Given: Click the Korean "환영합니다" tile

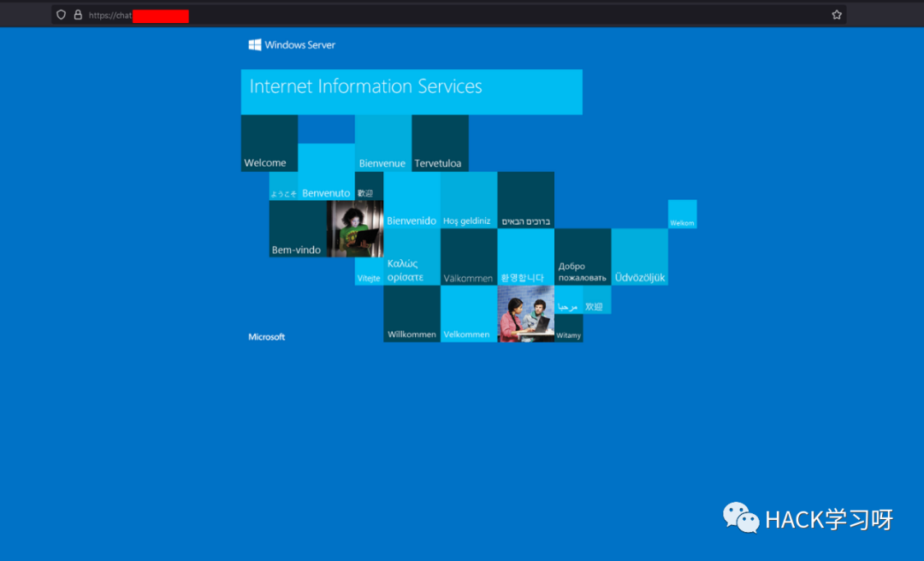Looking at the screenshot, I should click(x=525, y=257).
